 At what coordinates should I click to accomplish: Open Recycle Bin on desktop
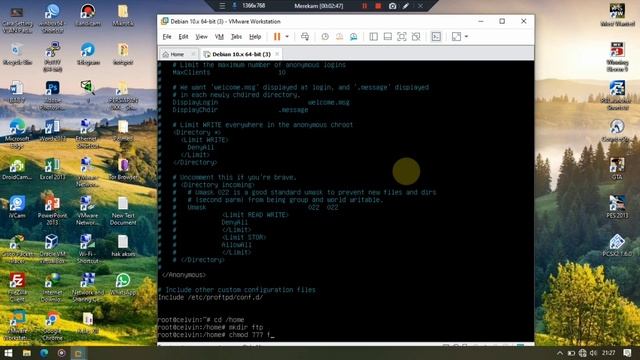[17, 54]
